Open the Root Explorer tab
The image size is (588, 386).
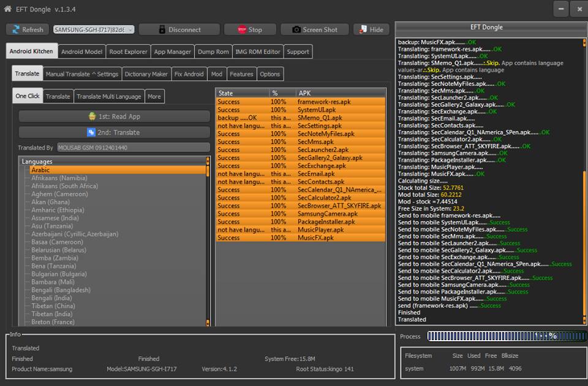(x=128, y=51)
